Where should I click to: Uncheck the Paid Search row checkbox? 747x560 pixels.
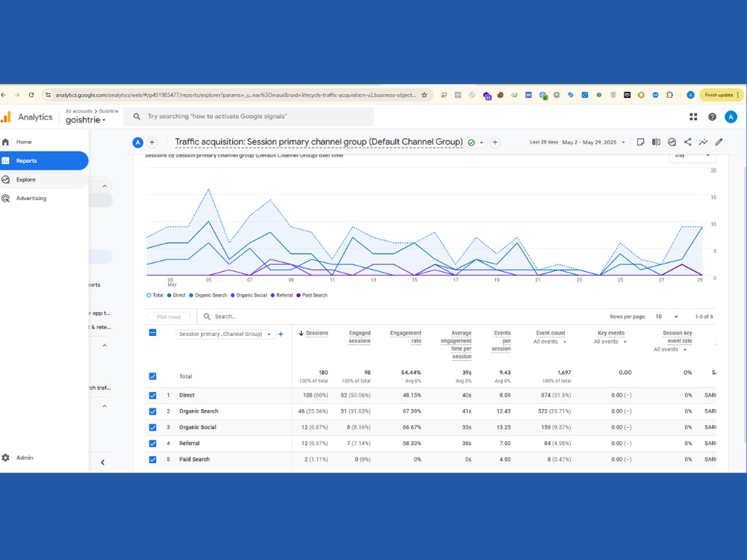[152, 459]
